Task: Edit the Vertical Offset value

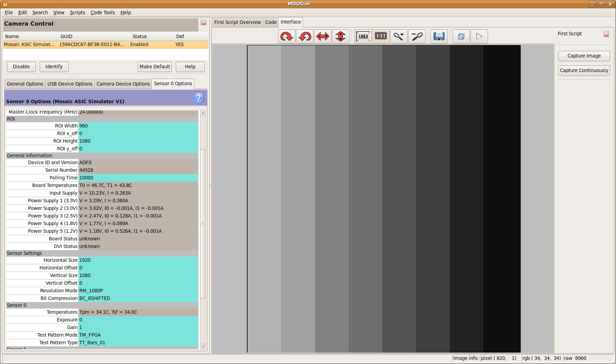Action: pyautogui.click(x=138, y=283)
